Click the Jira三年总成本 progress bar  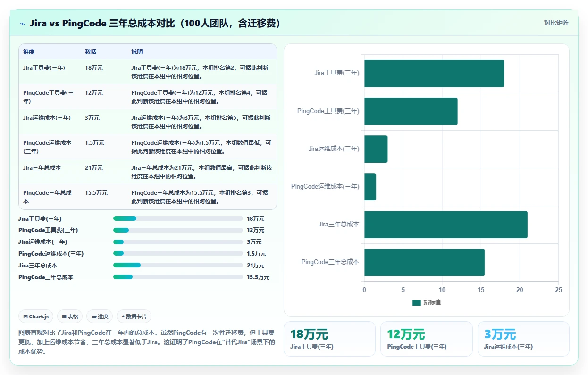178,266
